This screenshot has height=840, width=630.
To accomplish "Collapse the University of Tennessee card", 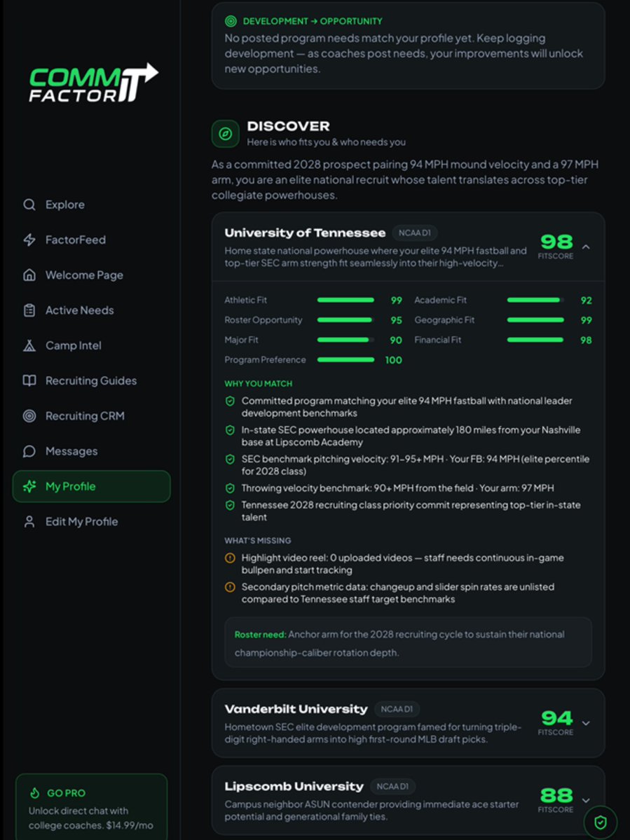I will pyautogui.click(x=586, y=247).
